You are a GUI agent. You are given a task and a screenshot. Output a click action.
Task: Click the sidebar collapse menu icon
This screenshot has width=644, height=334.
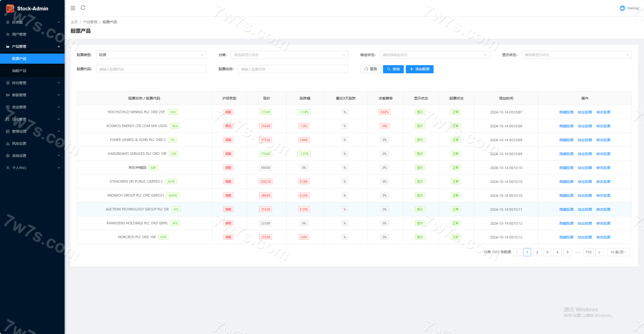(x=73, y=8)
